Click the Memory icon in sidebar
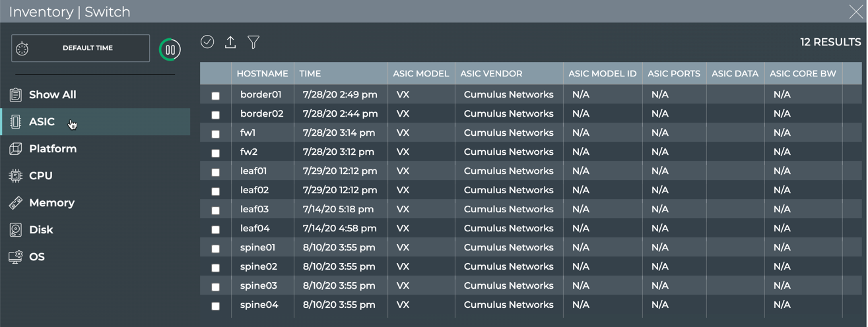The height and width of the screenshot is (327, 868). tap(15, 203)
